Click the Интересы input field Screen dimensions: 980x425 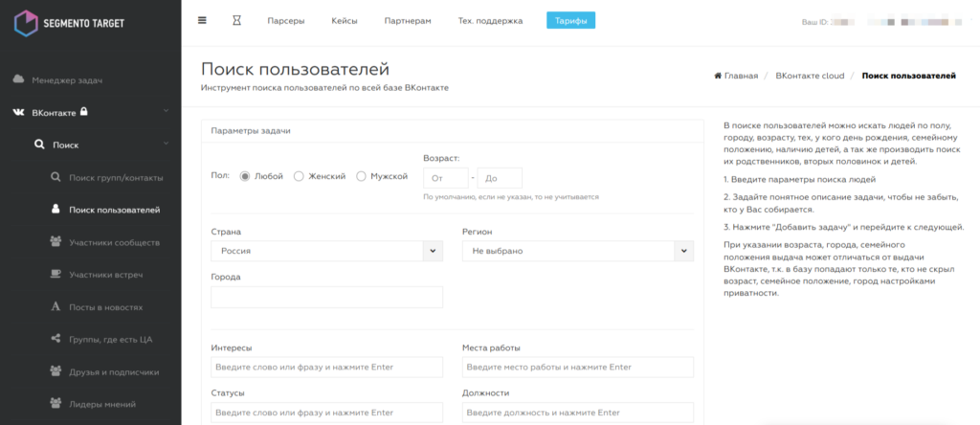pos(327,367)
